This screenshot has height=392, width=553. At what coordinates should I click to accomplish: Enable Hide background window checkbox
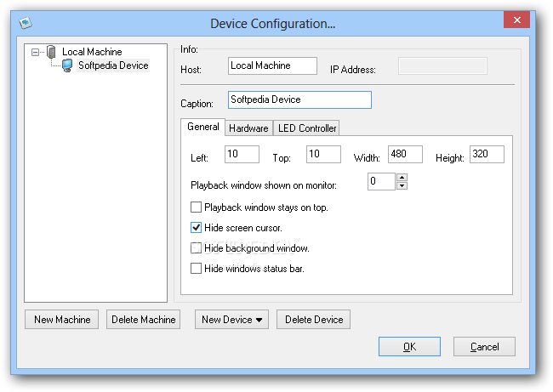196,248
